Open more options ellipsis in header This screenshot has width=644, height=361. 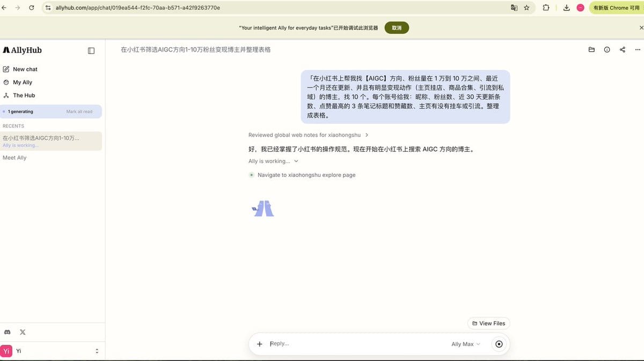pos(638,50)
